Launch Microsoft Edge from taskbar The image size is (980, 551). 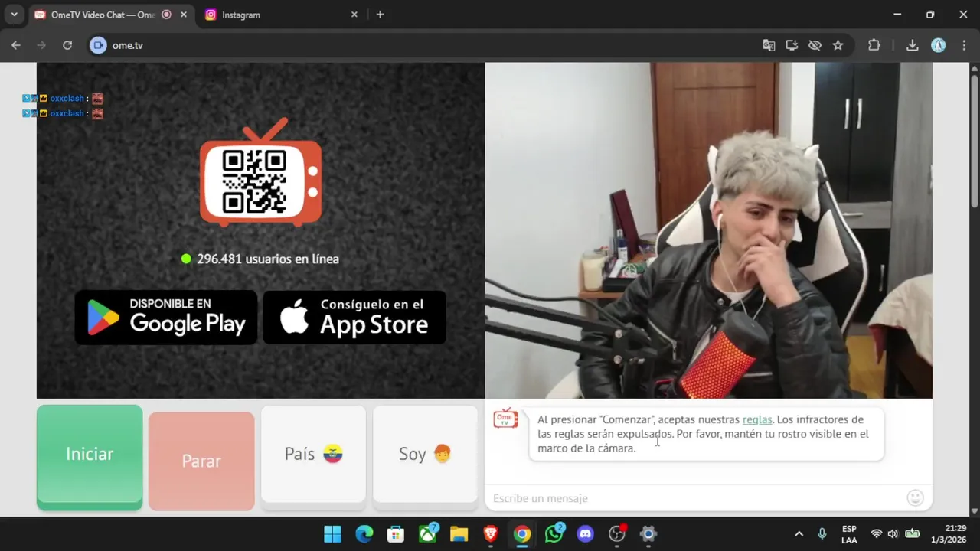coord(364,534)
